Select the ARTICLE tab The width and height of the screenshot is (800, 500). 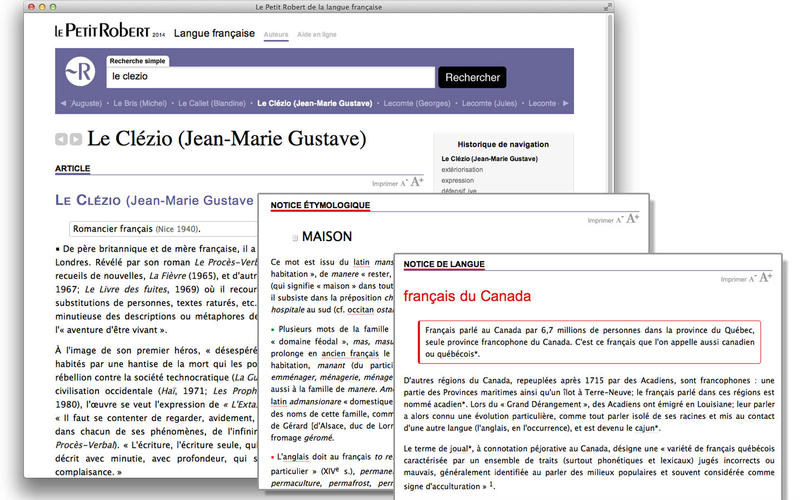point(72,168)
